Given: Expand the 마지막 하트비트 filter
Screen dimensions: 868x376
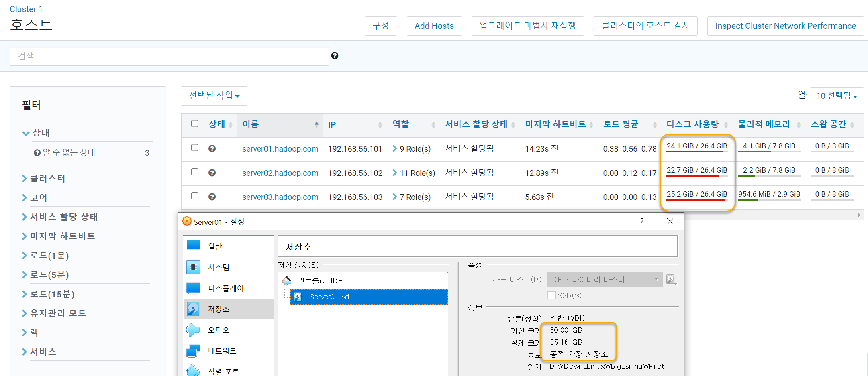Looking at the screenshot, I should pos(25,236).
